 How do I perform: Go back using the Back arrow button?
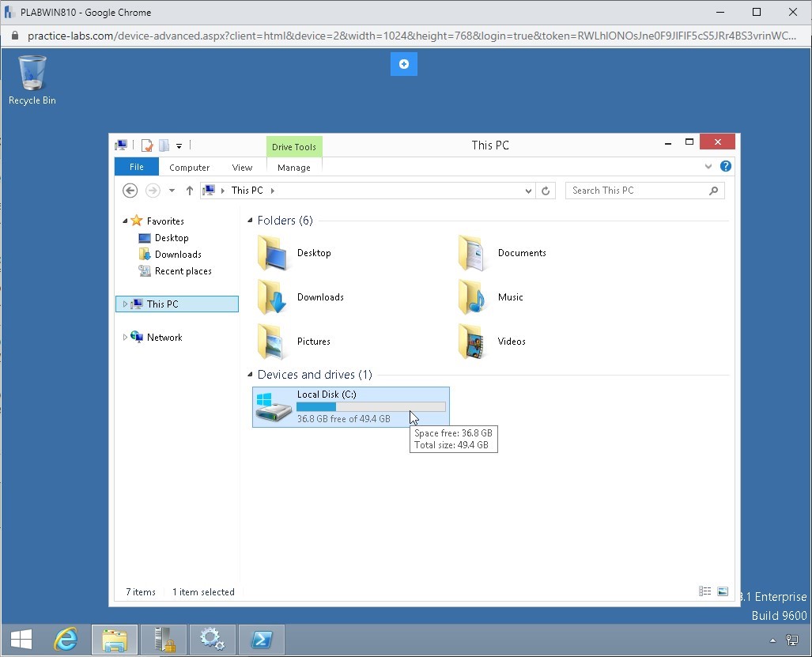pyautogui.click(x=130, y=191)
